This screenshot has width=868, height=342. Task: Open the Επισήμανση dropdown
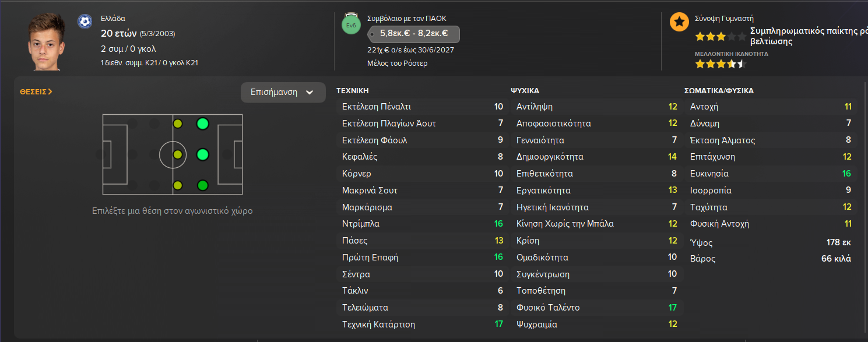coord(283,92)
